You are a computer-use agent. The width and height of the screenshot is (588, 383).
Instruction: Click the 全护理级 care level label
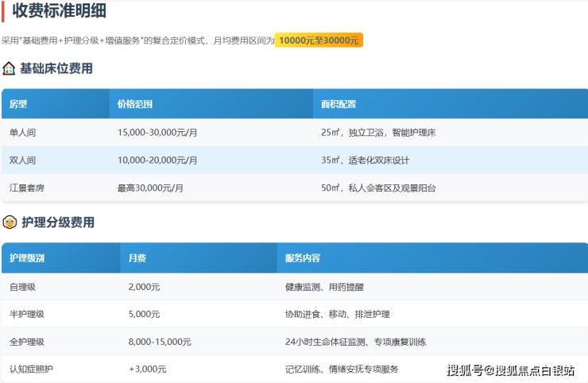point(27,342)
